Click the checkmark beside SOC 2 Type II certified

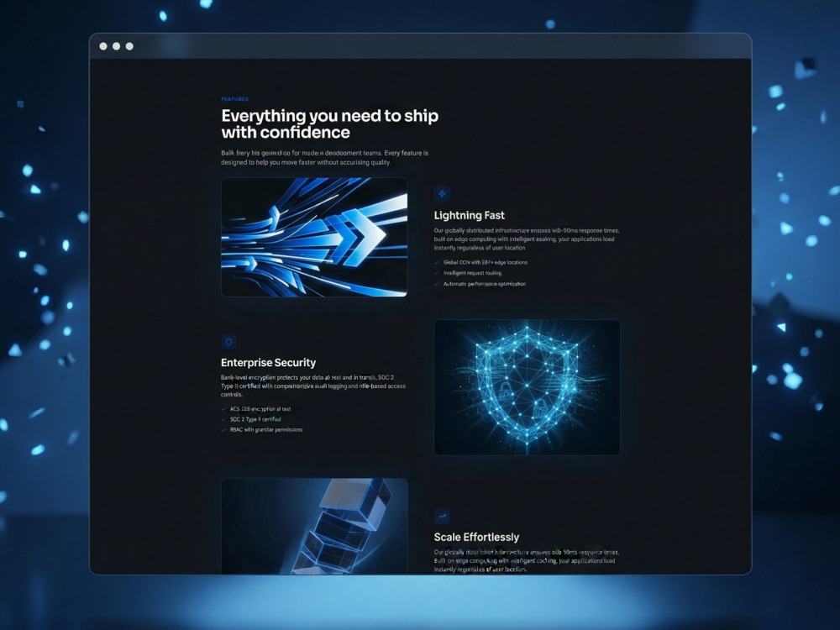pos(224,419)
